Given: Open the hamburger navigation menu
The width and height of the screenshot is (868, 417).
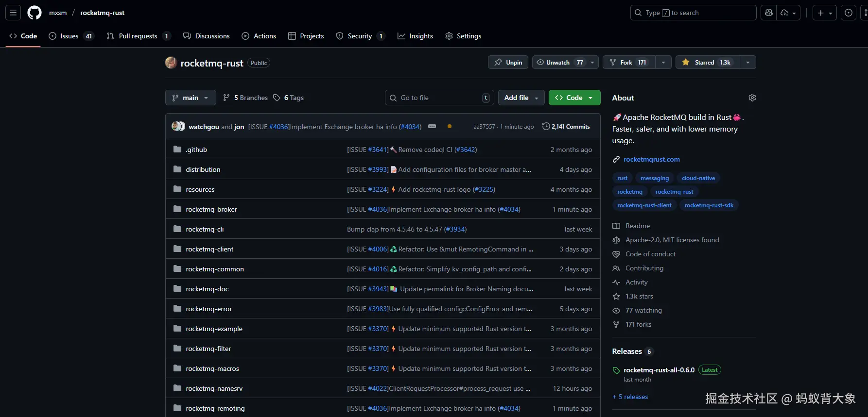Looking at the screenshot, I should 13,13.
